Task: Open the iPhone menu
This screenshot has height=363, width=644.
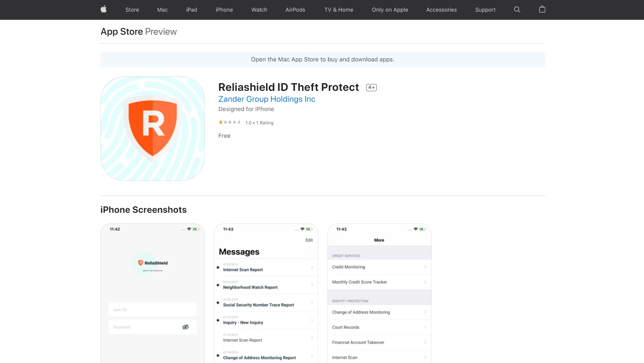Action: tap(224, 10)
